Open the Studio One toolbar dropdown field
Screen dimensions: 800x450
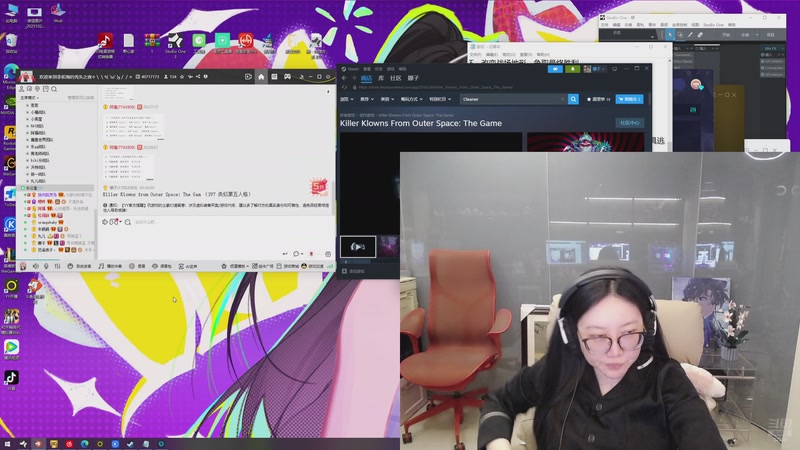(x=628, y=35)
